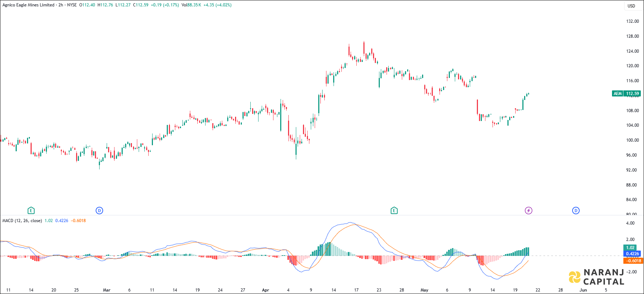Click the earnings E marker under late-April candles
The width and height of the screenshot is (644, 294).
(394, 211)
